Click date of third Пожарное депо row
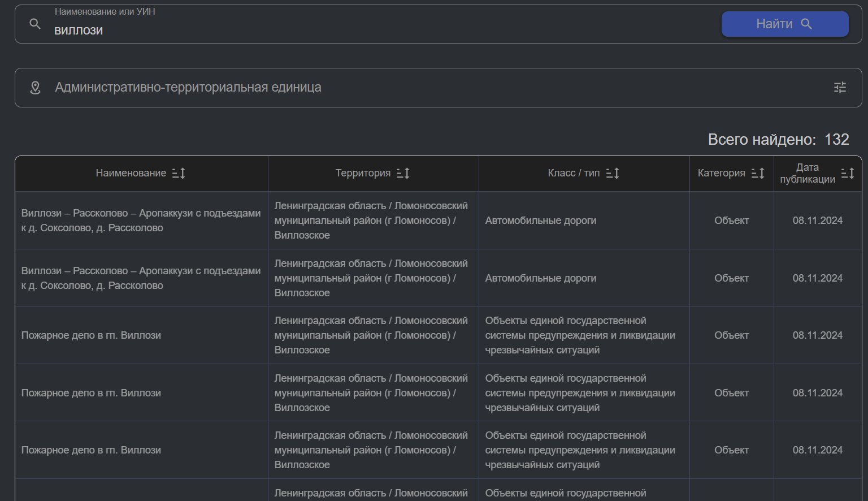The height and width of the screenshot is (501, 868). (817, 450)
